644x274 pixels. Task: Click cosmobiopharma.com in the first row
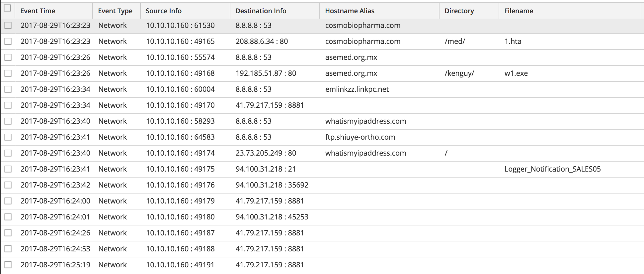click(x=363, y=26)
